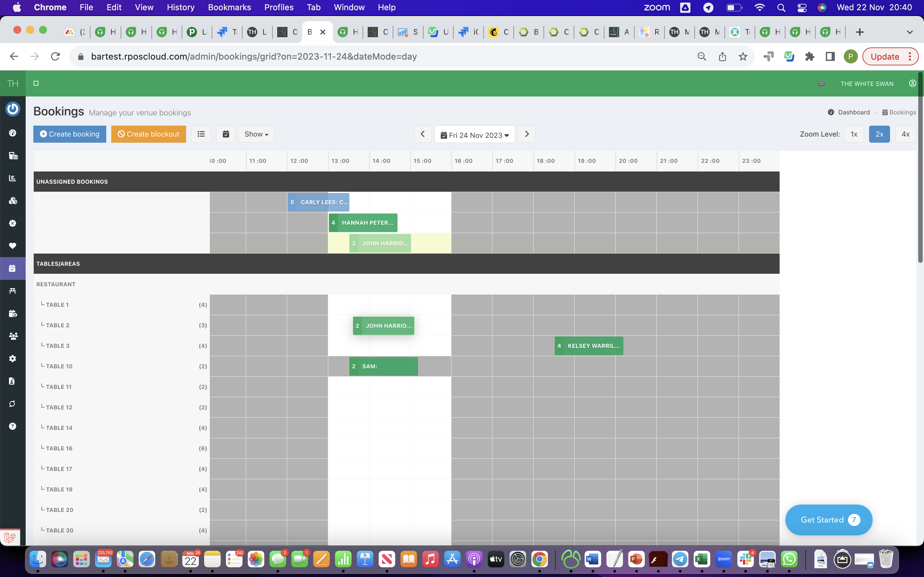Click the list view icon button
This screenshot has width=924, height=577.
(201, 134)
